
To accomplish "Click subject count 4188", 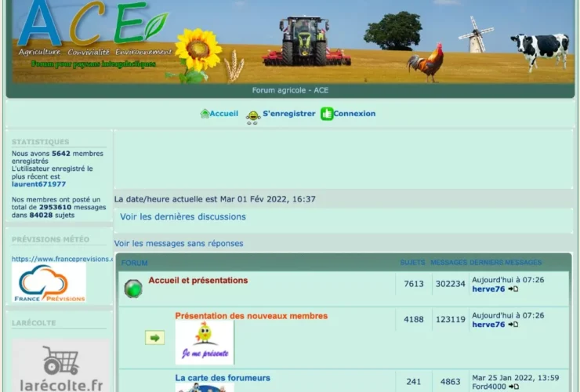I will (414, 319).
